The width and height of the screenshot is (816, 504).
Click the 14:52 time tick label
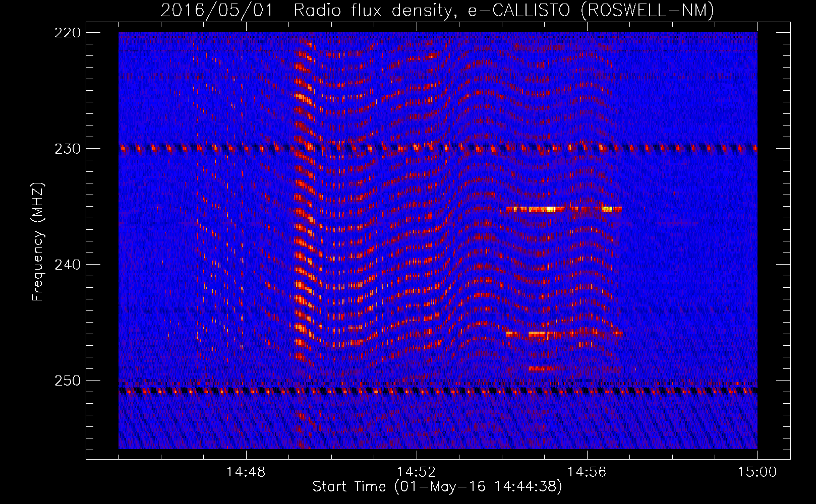point(417,472)
